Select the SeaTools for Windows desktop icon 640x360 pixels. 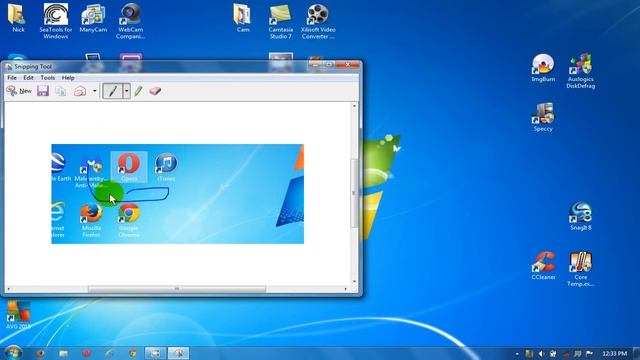click(x=56, y=21)
